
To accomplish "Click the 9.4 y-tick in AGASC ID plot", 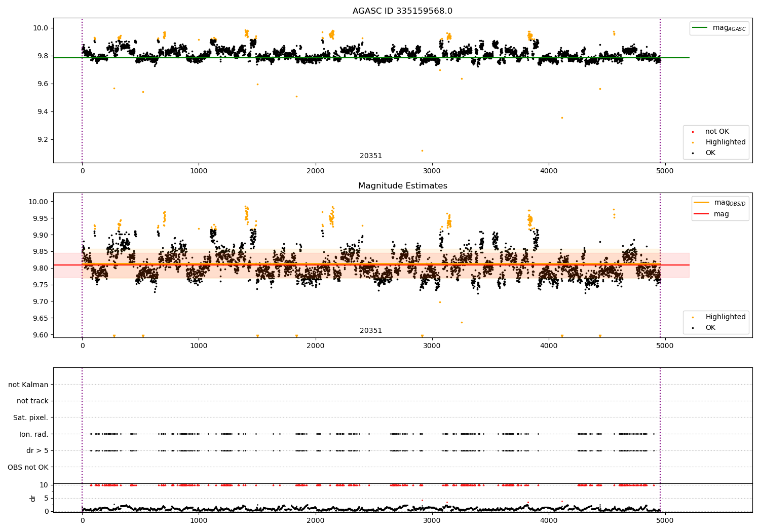I will pyautogui.click(x=43, y=111).
